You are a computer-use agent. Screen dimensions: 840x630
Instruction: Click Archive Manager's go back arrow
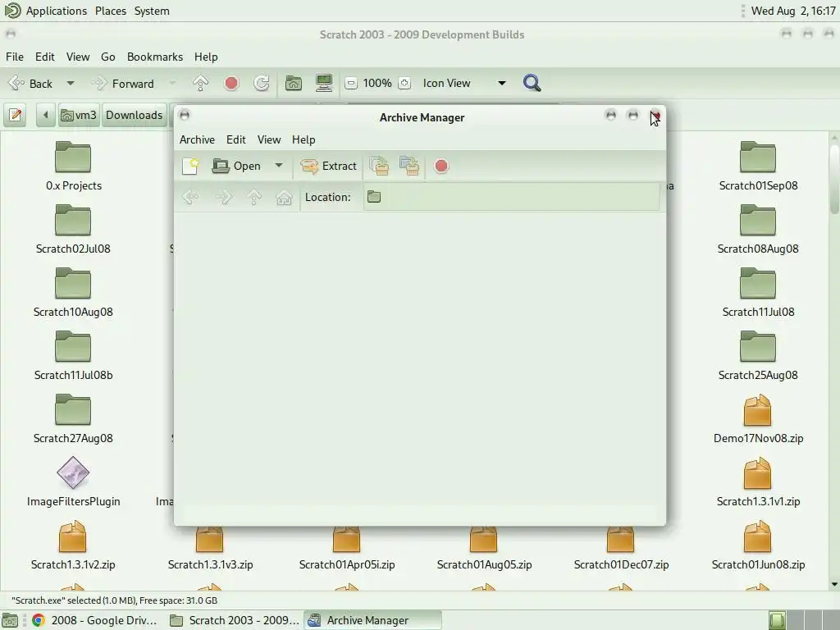pyautogui.click(x=190, y=197)
